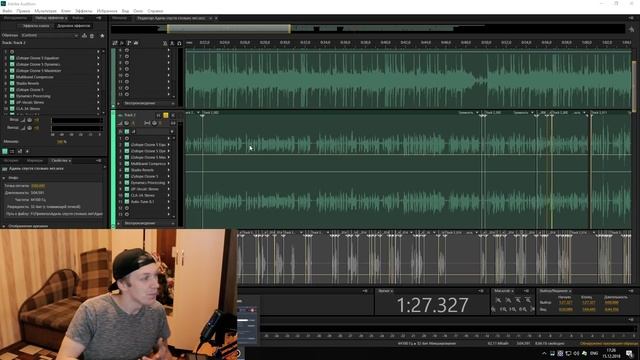
Task: Open the История panel tab
Action: tap(11, 161)
